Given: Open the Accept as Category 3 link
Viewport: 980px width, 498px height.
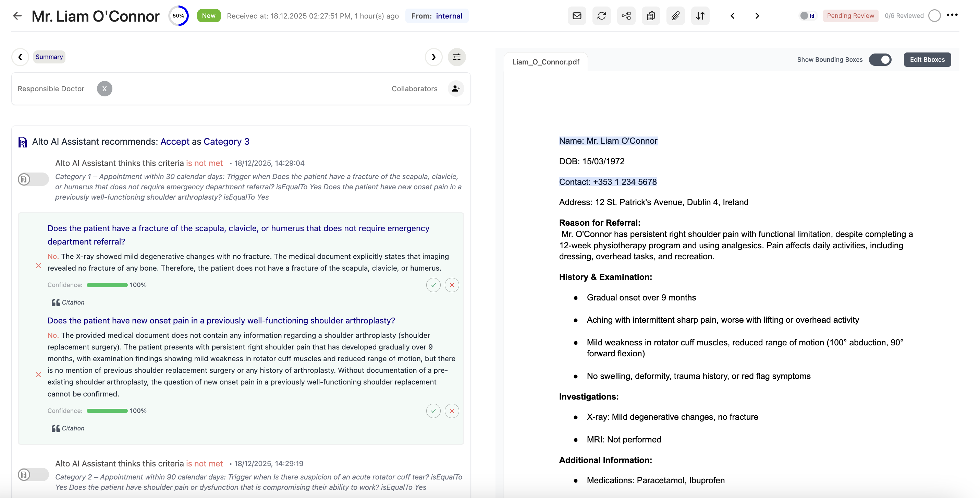Looking at the screenshot, I should click(205, 141).
